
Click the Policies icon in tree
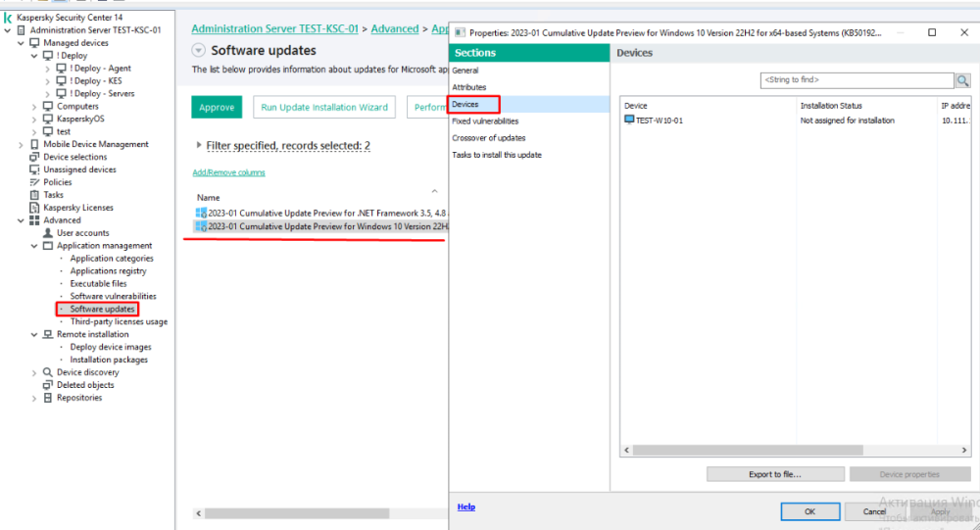[34, 182]
